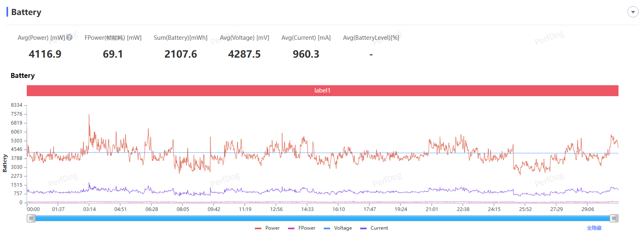Click the blue Voltage legend color marker

(327, 228)
